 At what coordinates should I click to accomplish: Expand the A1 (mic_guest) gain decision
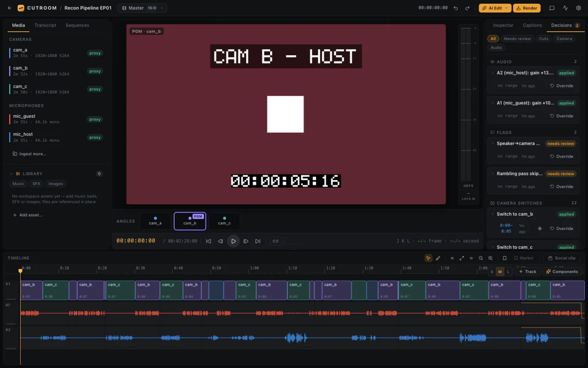[x=493, y=103]
